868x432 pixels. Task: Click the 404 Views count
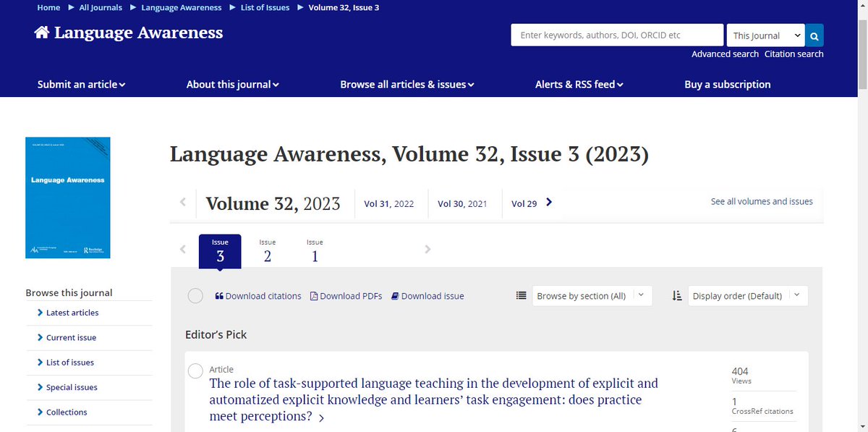point(741,375)
